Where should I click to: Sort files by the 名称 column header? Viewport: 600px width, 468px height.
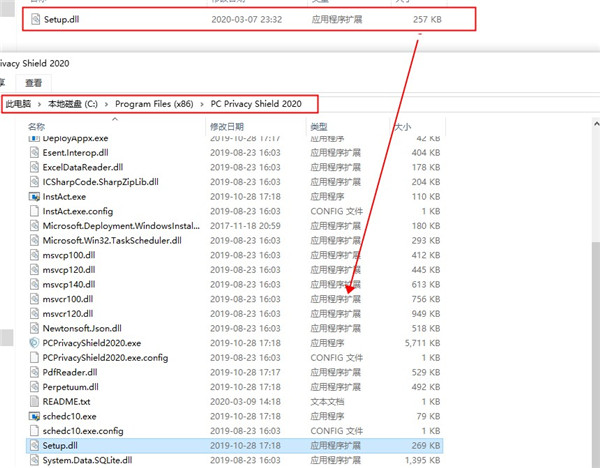coord(36,128)
